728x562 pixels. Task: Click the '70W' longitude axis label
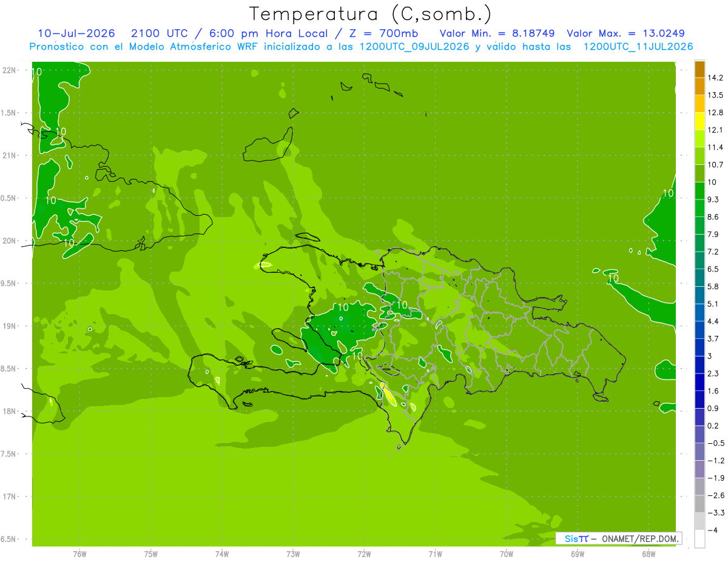pos(507,554)
